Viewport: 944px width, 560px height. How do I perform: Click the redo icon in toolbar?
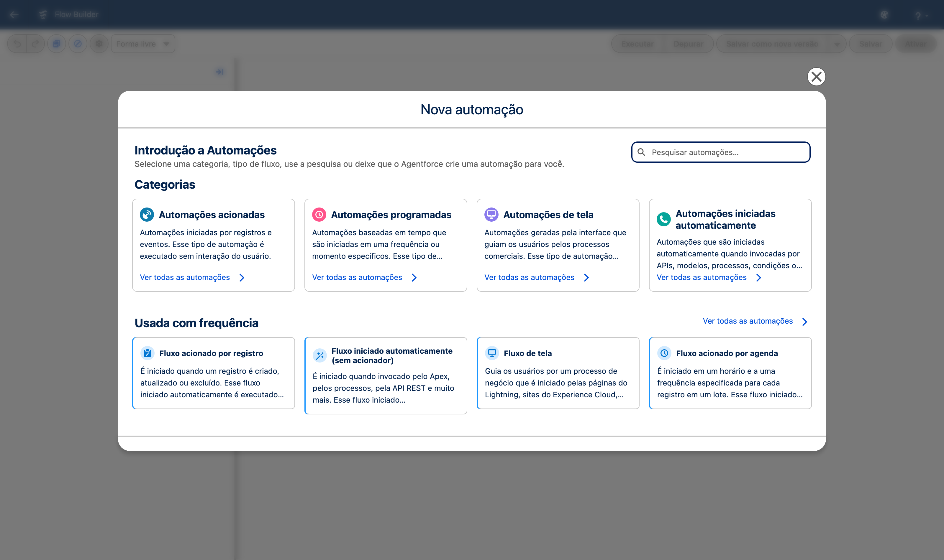coord(35,44)
